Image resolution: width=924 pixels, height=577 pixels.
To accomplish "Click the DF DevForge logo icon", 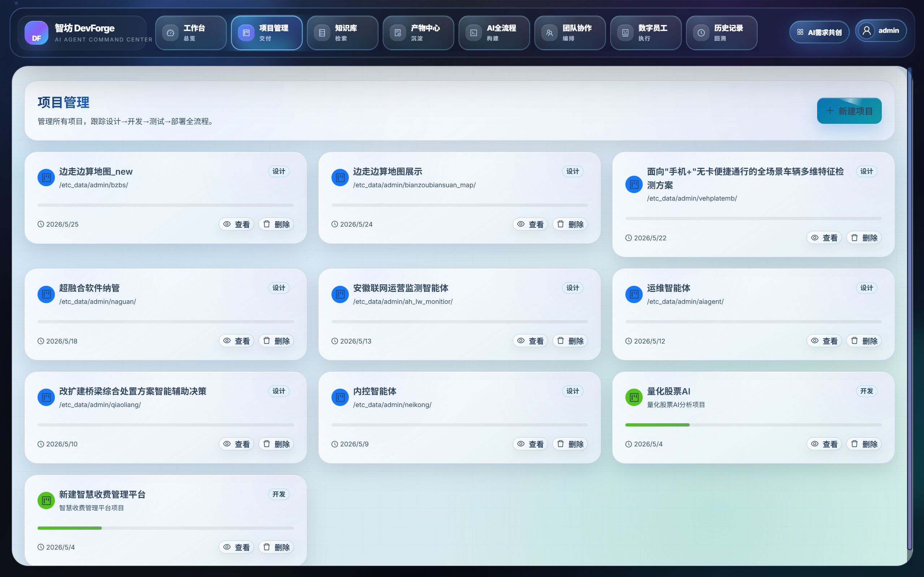I will (x=36, y=33).
